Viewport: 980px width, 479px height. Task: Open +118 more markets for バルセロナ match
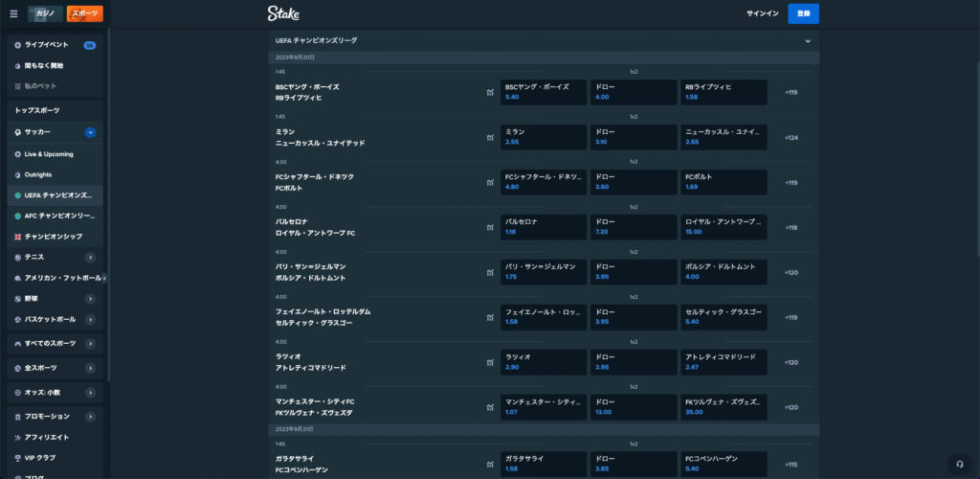coord(791,228)
